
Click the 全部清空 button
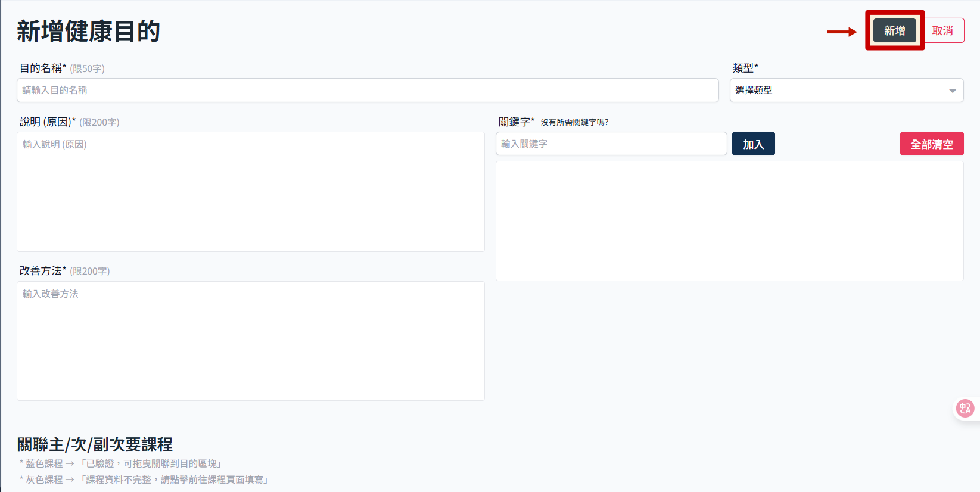[932, 144]
